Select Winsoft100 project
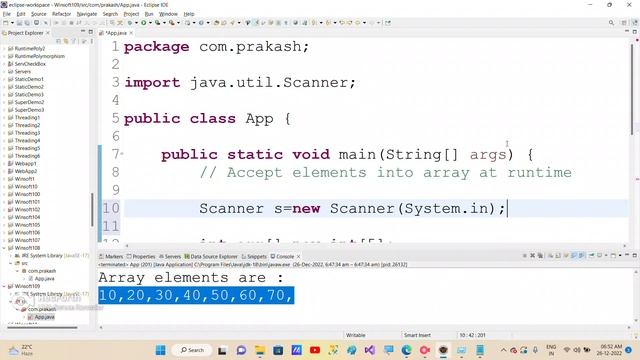 coord(27,194)
